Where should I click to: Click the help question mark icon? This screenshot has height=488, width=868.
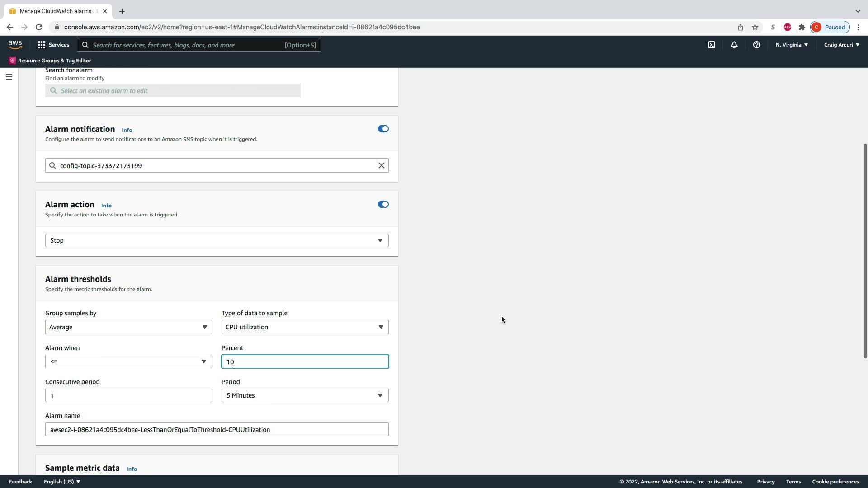tap(757, 45)
